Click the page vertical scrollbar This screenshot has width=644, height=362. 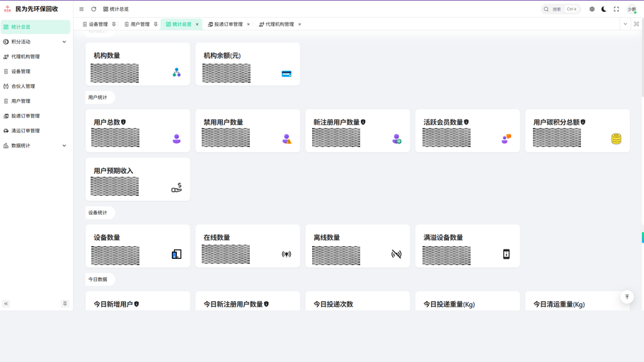(643, 64)
